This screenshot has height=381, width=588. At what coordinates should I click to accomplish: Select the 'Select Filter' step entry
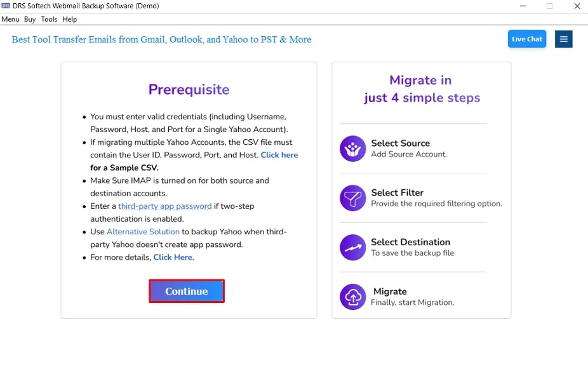(x=398, y=192)
